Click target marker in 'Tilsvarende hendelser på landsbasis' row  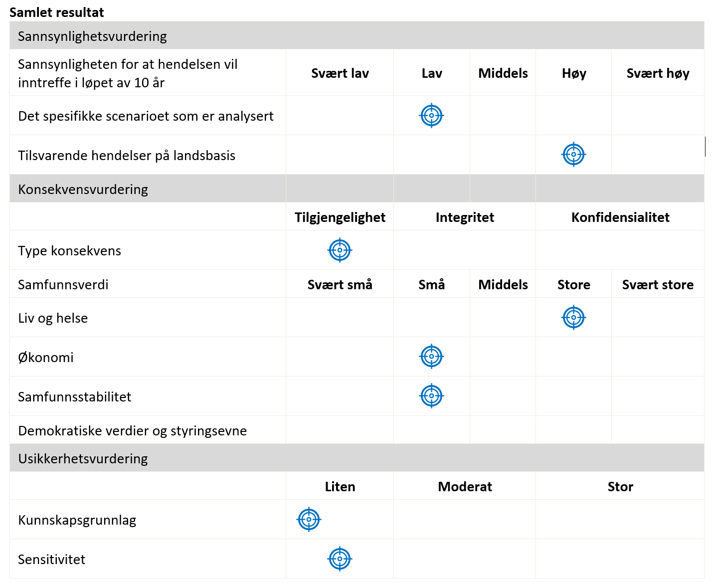pyautogui.click(x=573, y=155)
